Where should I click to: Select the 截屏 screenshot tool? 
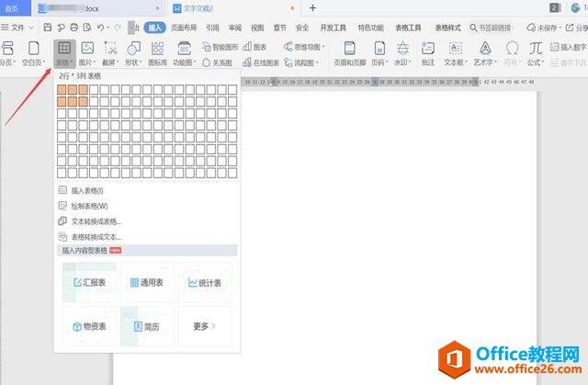[x=110, y=51]
